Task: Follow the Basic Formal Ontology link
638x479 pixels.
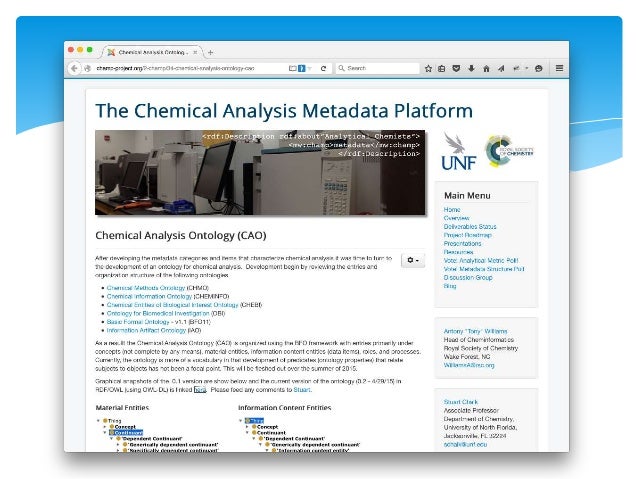Action: click(138, 322)
